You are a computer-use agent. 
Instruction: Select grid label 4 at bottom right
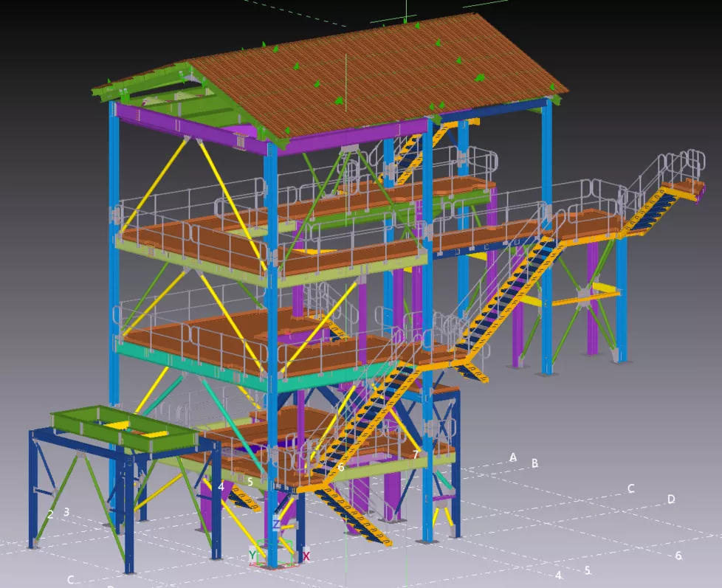[559, 575]
